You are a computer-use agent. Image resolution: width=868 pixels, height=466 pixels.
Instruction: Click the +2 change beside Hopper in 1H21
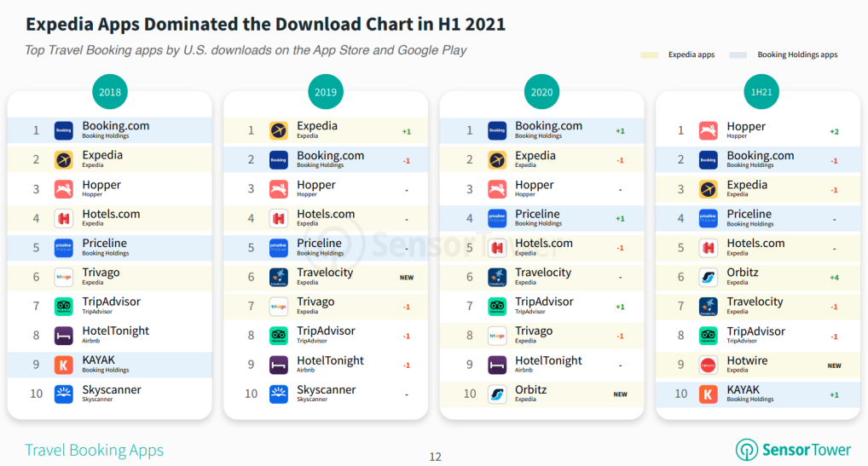[x=834, y=131]
